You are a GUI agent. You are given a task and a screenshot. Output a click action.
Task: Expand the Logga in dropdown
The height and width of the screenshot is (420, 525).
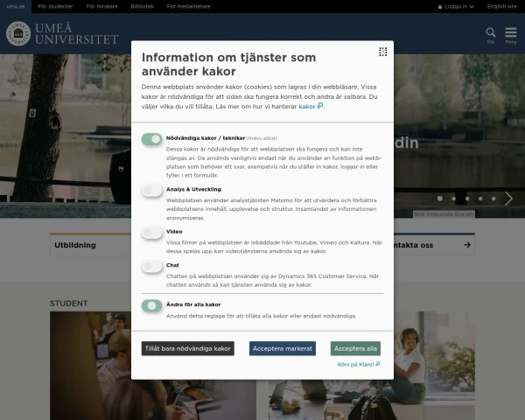coord(456,7)
